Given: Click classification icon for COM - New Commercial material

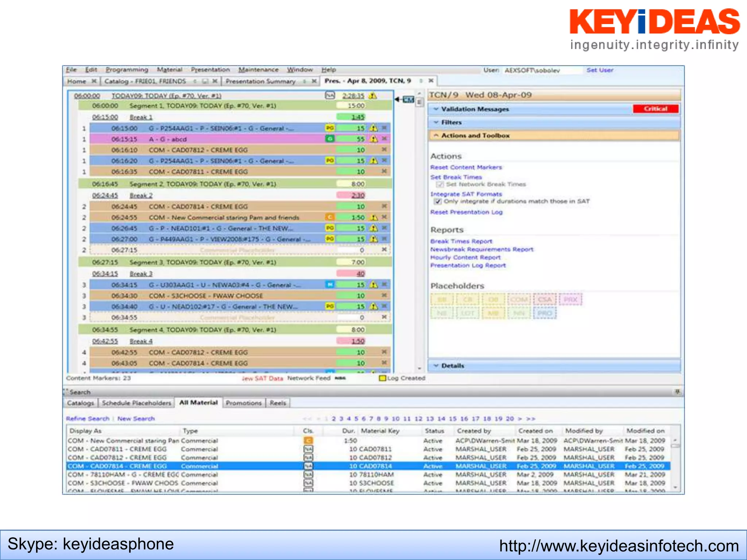Looking at the screenshot, I should click(x=308, y=441).
